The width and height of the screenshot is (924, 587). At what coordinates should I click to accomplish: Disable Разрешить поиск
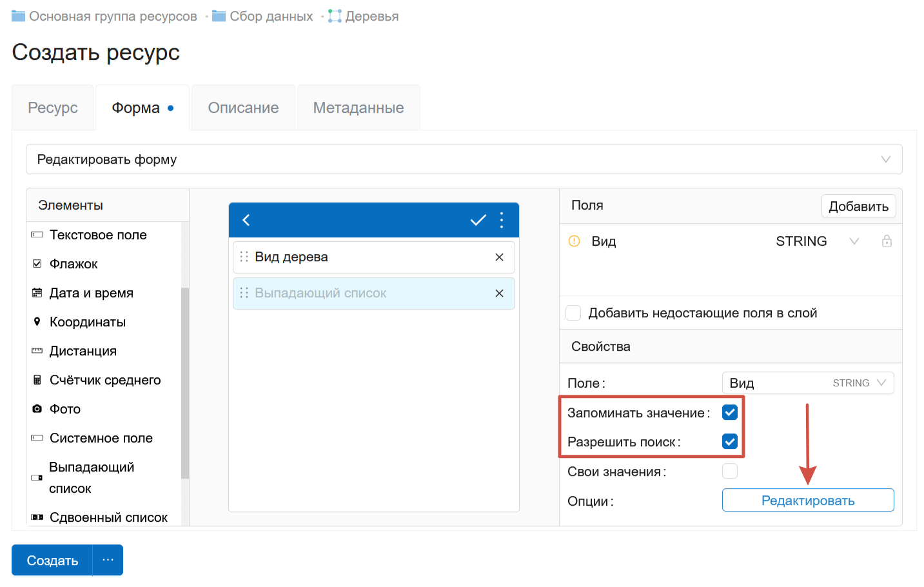coord(729,441)
